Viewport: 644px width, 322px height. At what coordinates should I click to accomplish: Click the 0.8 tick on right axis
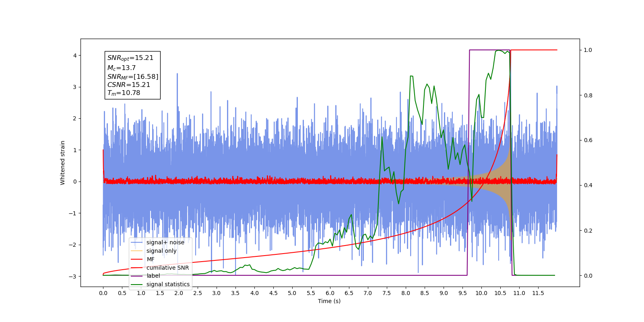[x=588, y=95]
